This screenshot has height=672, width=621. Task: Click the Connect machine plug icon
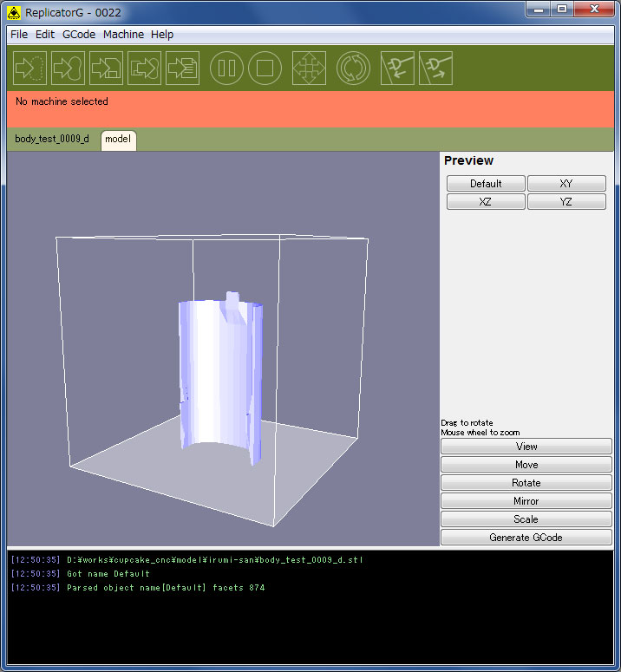click(397, 69)
